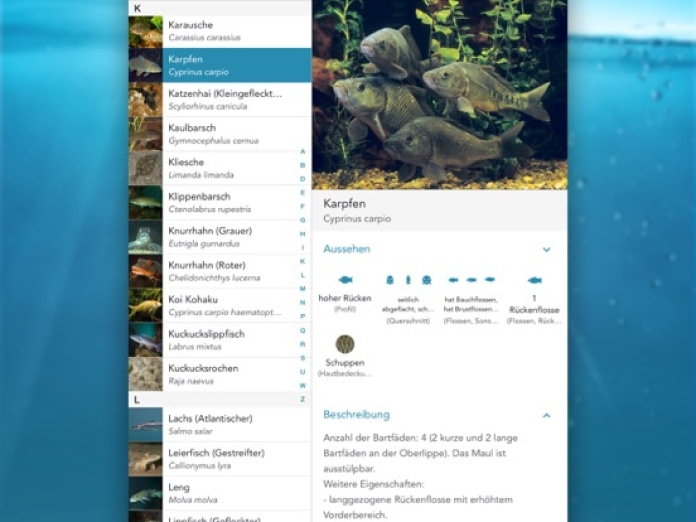Jump to letter Z in index
Image resolution: width=696 pixels, height=522 pixels.
[x=303, y=399]
